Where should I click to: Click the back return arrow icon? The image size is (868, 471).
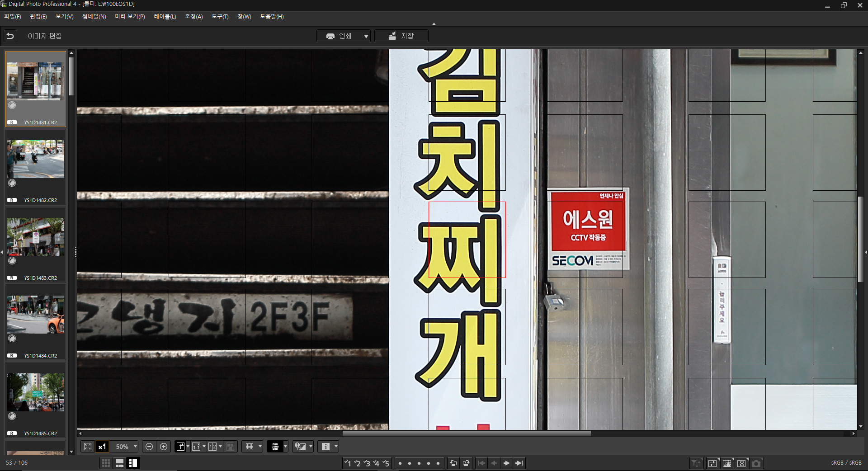pyautogui.click(x=10, y=36)
